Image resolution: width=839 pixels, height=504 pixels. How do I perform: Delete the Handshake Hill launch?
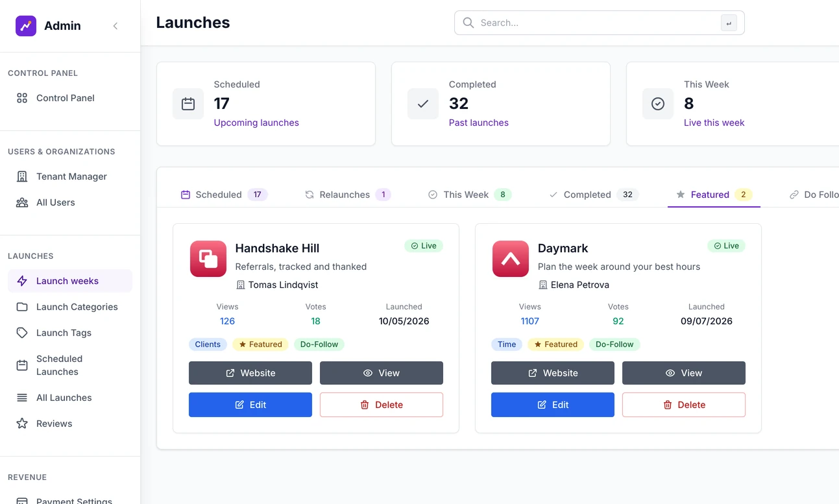382,405
